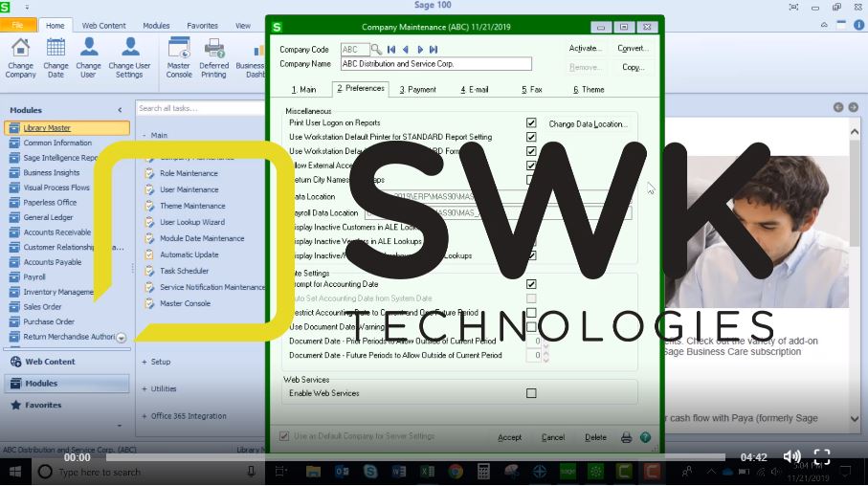Image resolution: width=868 pixels, height=486 pixels.
Task: Click the right panel scroll-down arrow
Action: (855, 419)
